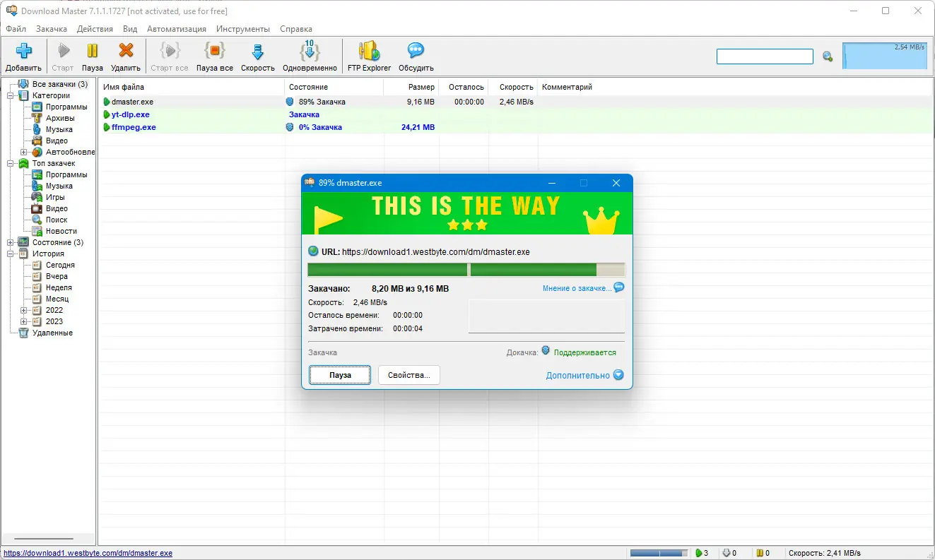
Task: Select Месяц in История
Action: 57,299
